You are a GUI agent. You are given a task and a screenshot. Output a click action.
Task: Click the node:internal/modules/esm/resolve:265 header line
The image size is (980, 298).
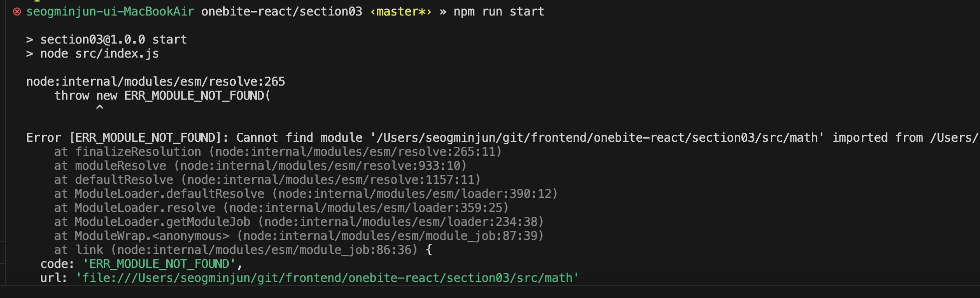(156, 82)
